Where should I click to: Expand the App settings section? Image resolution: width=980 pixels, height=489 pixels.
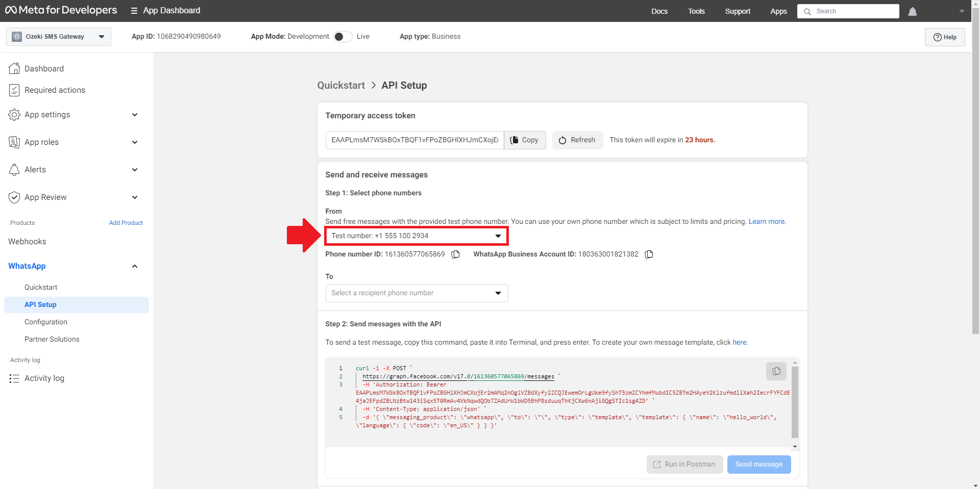click(135, 115)
